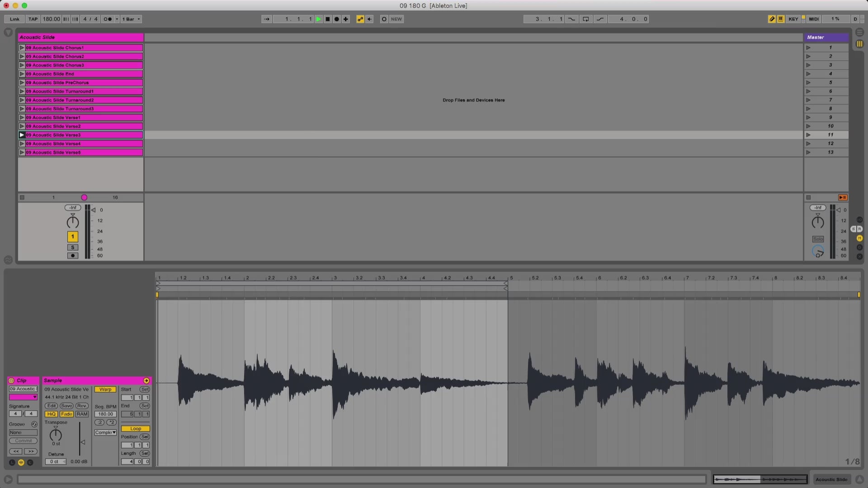This screenshot has height=488, width=868.
Task: Start playback with the green Play button
Action: point(318,19)
